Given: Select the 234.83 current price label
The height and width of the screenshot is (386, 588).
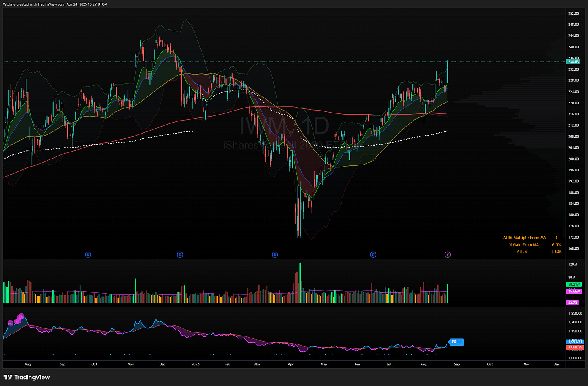Looking at the screenshot, I should click(573, 62).
